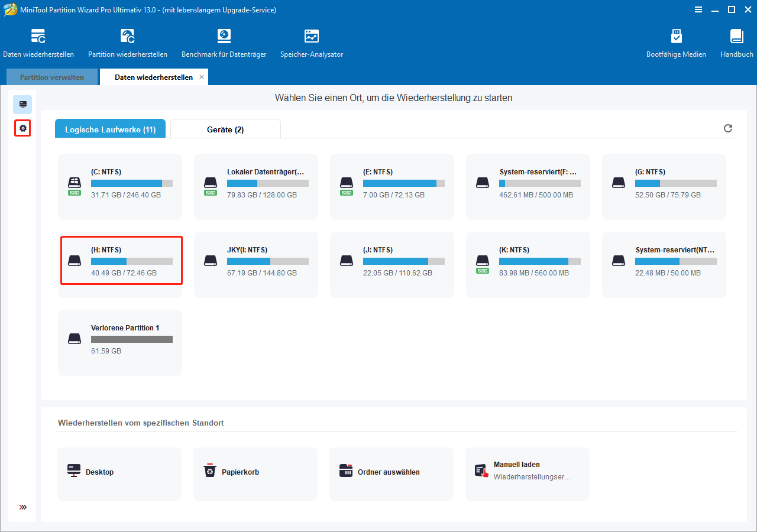
Task: Click the usage bar on drive (C: NTFS)
Action: coord(131,183)
